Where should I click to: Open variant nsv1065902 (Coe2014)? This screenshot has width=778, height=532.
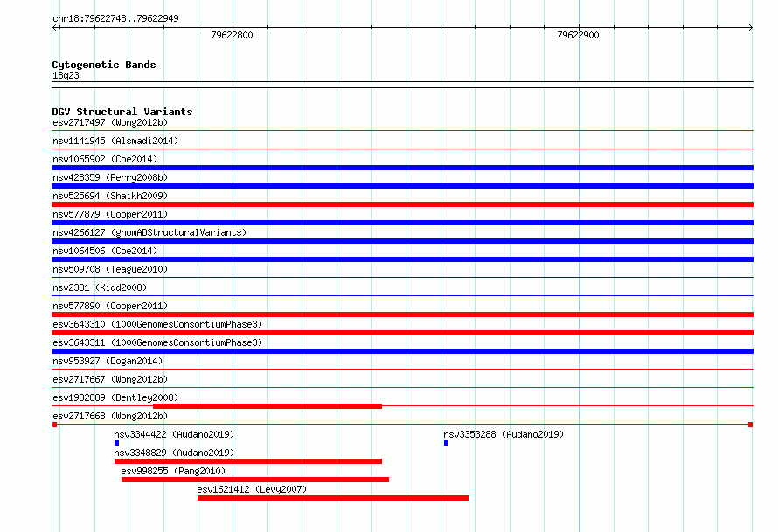point(105,159)
